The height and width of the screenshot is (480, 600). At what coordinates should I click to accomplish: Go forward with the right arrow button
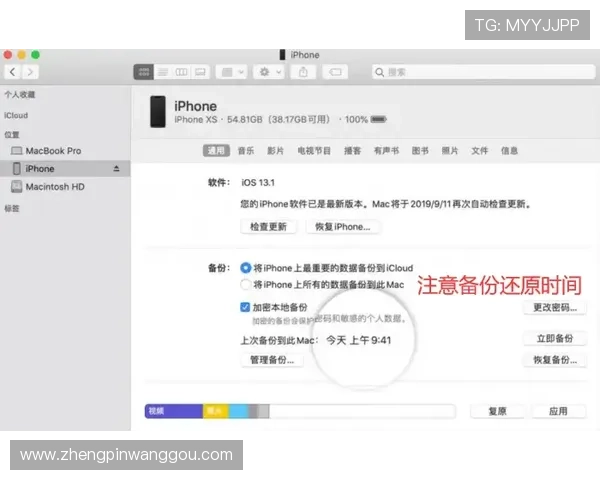point(30,72)
